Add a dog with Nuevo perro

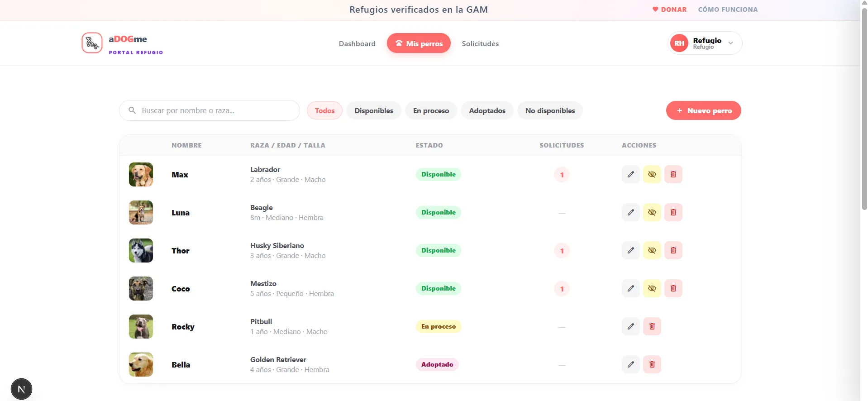point(703,110)
